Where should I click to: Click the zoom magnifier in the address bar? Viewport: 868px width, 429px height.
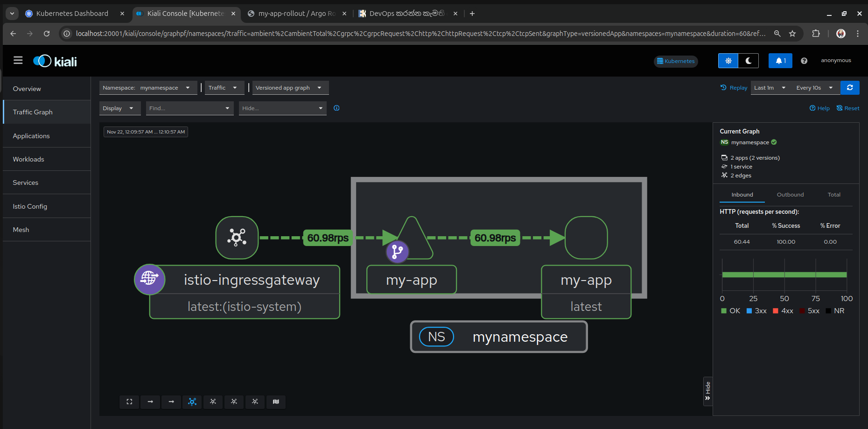(777, 34)
